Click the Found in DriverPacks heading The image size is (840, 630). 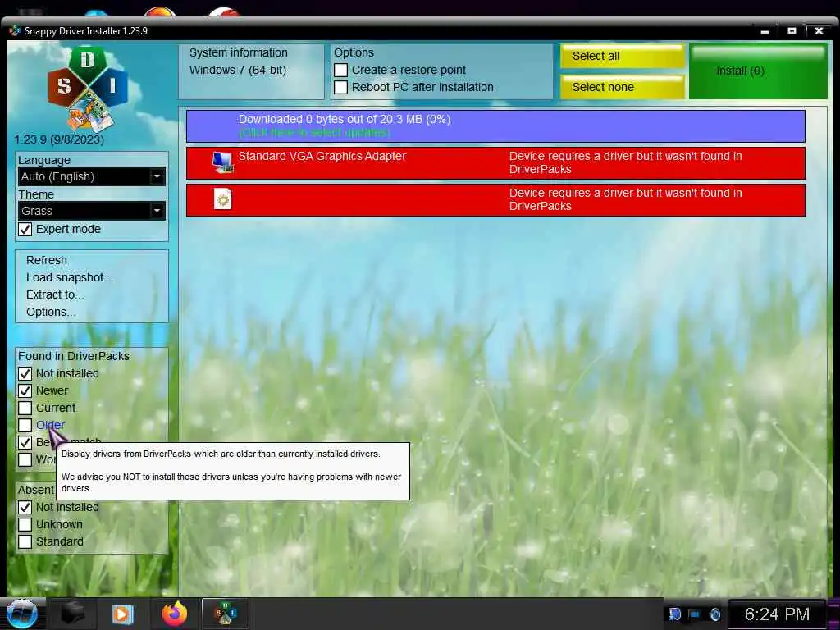click(74, 356)
